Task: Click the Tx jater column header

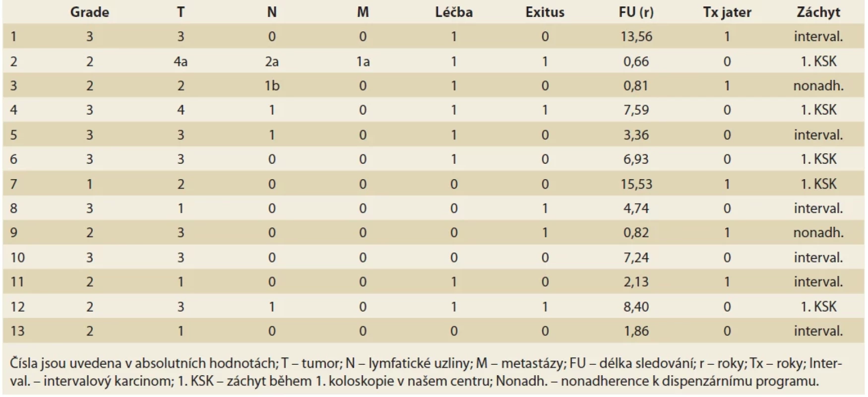Action: coord(727,12)
